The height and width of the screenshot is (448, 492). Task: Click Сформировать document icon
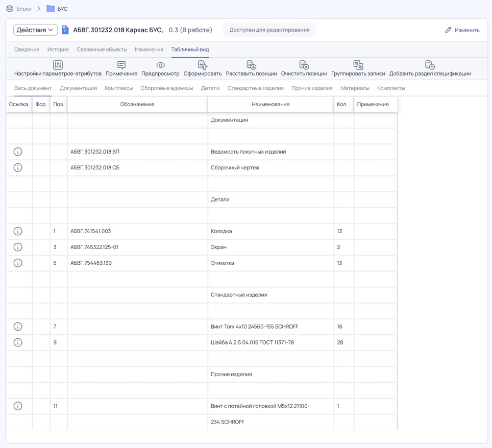click(203, 65)
